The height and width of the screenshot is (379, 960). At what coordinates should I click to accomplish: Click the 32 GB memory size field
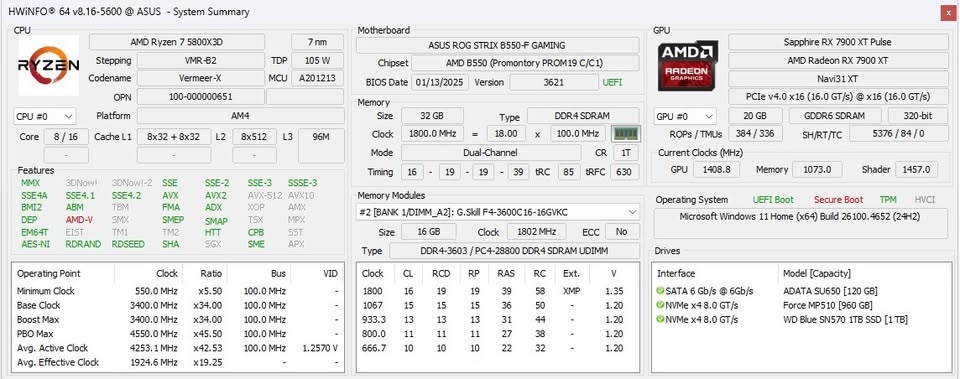[x=432, y=116]
